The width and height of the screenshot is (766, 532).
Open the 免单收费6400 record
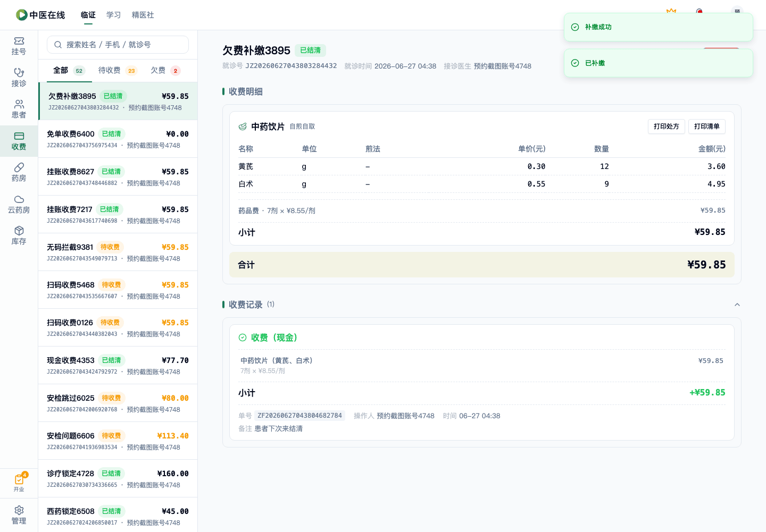pyautogui.click(x=118, y=139)
